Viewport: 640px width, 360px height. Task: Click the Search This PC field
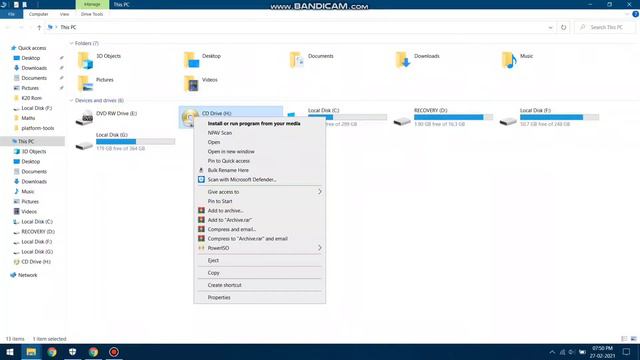point(605,27)
